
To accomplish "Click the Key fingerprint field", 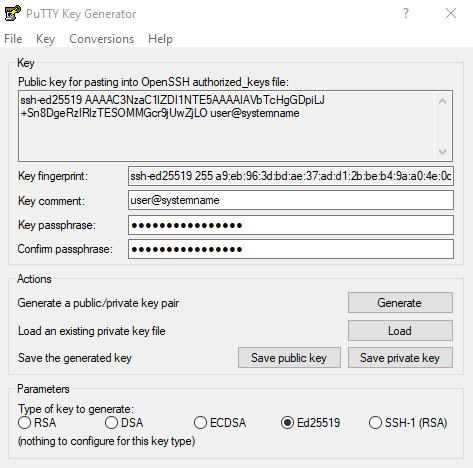I will point(291,176).
